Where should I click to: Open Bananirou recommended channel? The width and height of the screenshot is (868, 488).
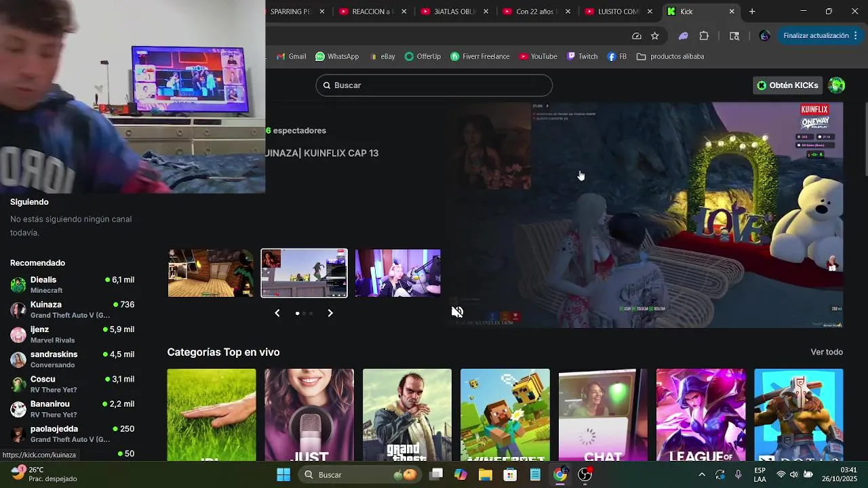[x=72, y=409]
